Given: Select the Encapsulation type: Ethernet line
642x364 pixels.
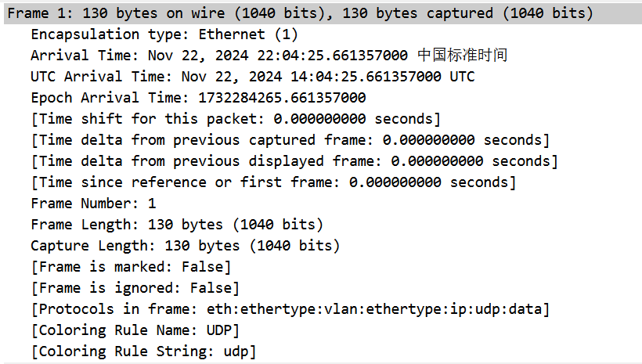Looking at the screenshot, I should point(164,34).
